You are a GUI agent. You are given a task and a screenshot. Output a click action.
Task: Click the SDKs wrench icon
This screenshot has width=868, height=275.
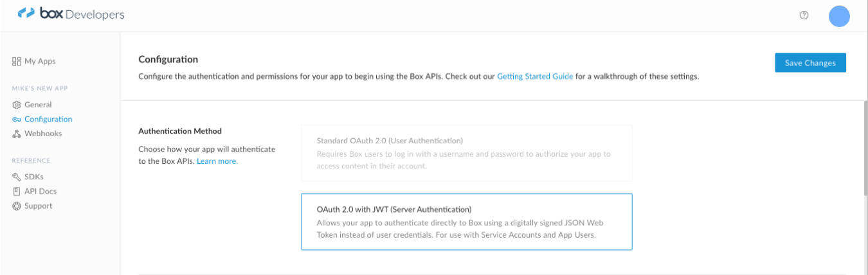tap(17, 177)
